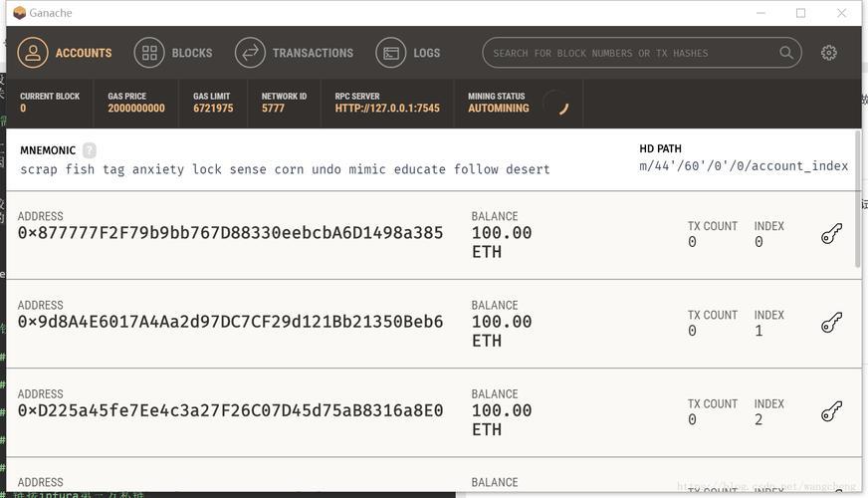Click the magnifier search icon
Viewport: 868px width, 498px height.
pos(786,53)
